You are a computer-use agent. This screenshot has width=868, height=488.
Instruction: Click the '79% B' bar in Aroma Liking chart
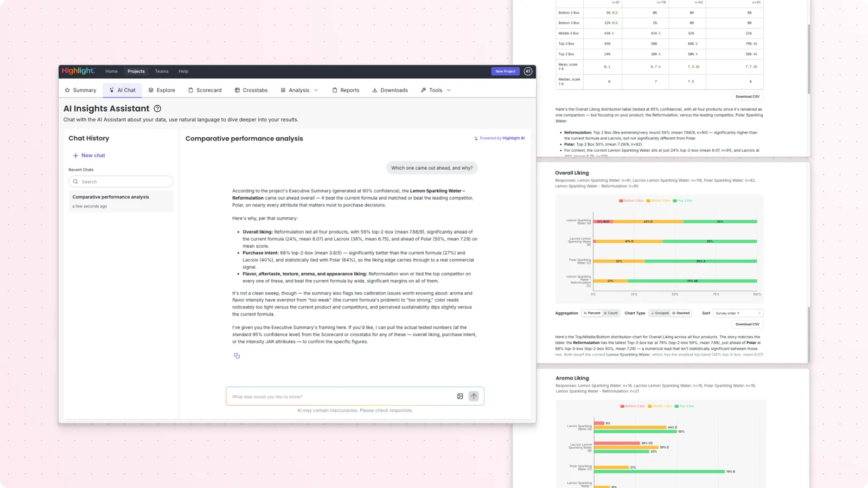click(659, 472)
